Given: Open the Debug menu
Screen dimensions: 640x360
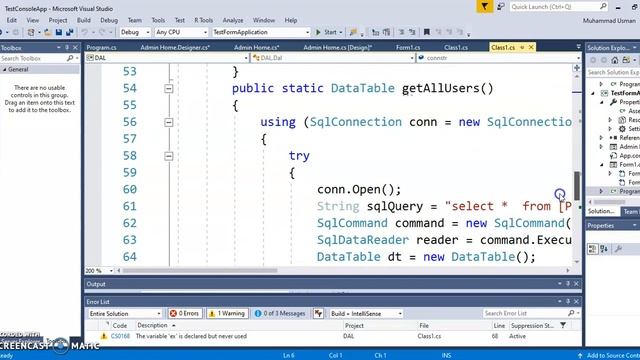Looking at the screenshot, I should coord(109,20).
